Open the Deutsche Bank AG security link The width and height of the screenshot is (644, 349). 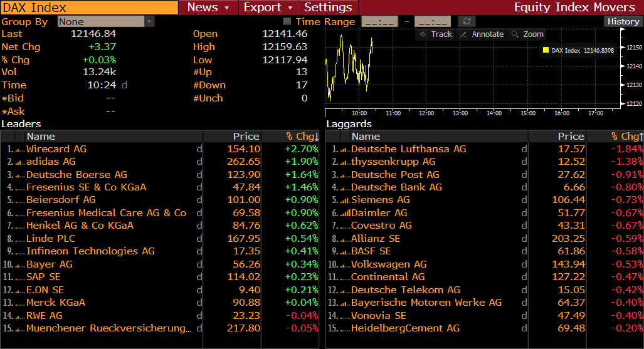[x=396, y=187]
